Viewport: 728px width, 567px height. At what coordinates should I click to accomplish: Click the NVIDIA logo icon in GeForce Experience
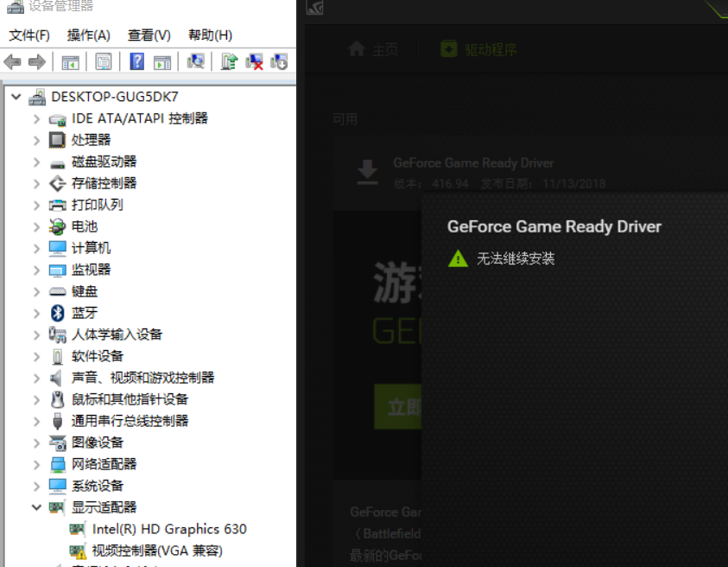pos(315,10)
